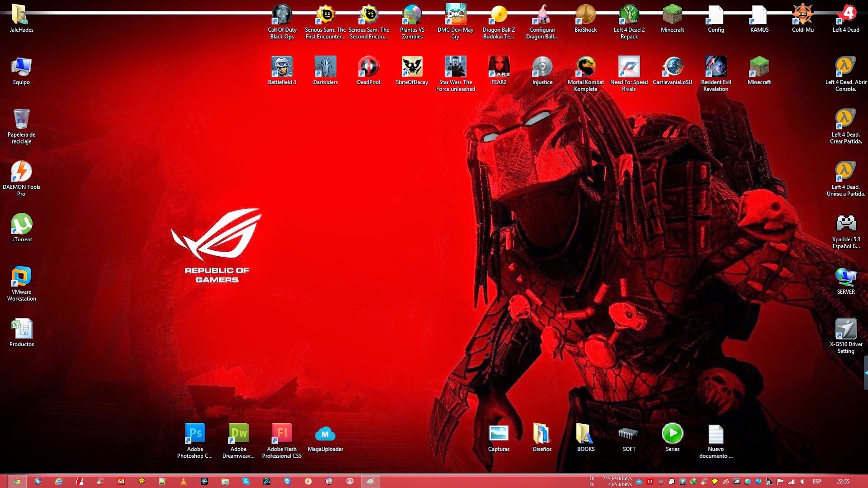The height and width of the screenshot is (488, 868).
Task: Click the 22:55 system clock
Action: (x=843, y=482)
